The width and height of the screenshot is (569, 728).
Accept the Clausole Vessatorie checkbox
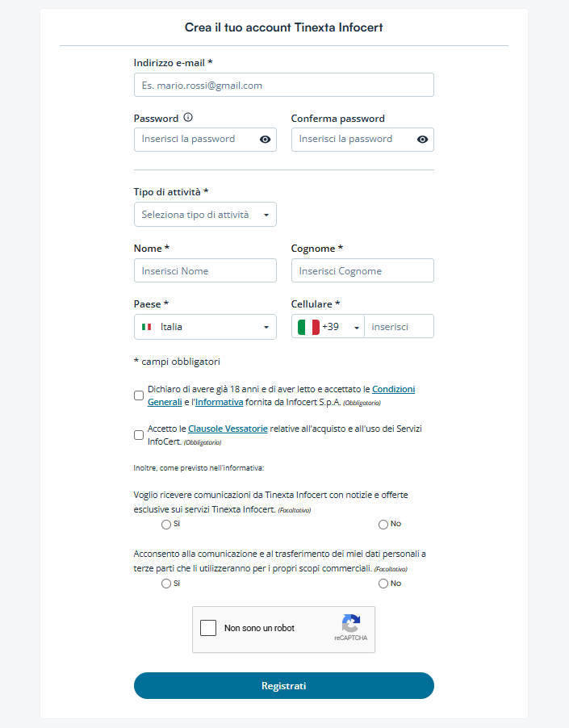[139, 435]
